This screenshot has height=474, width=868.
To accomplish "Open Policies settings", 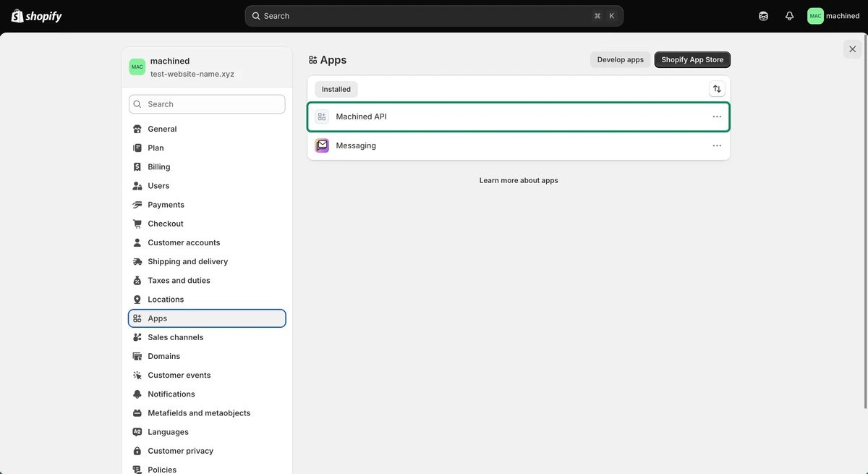I will coord(207,469).
